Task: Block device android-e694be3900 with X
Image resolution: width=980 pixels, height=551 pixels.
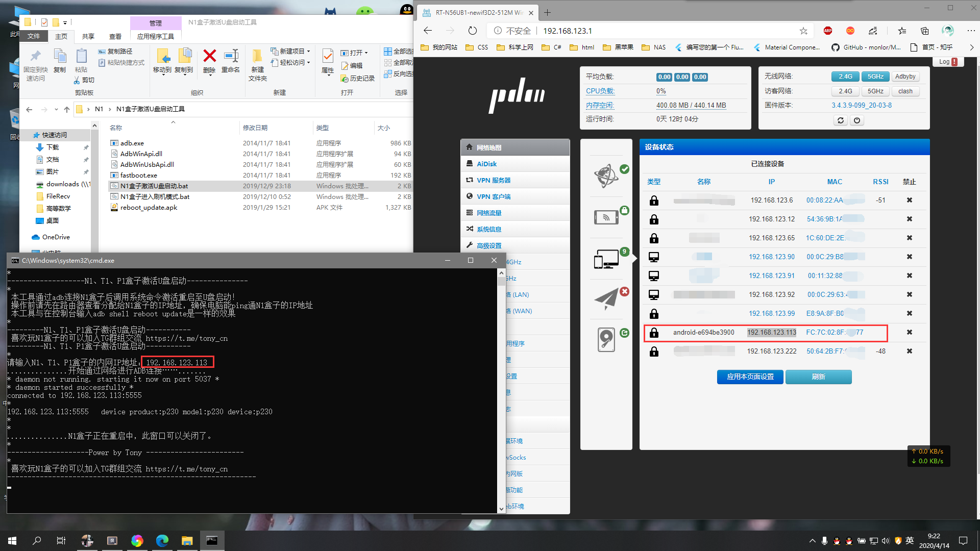Action: click(909, 332)
